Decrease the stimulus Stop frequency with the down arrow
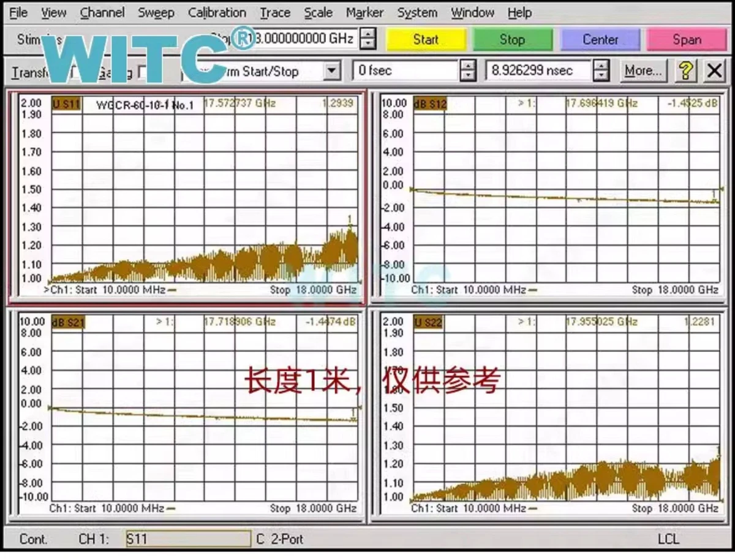This screenshot has height=560, width=735. 367,45
